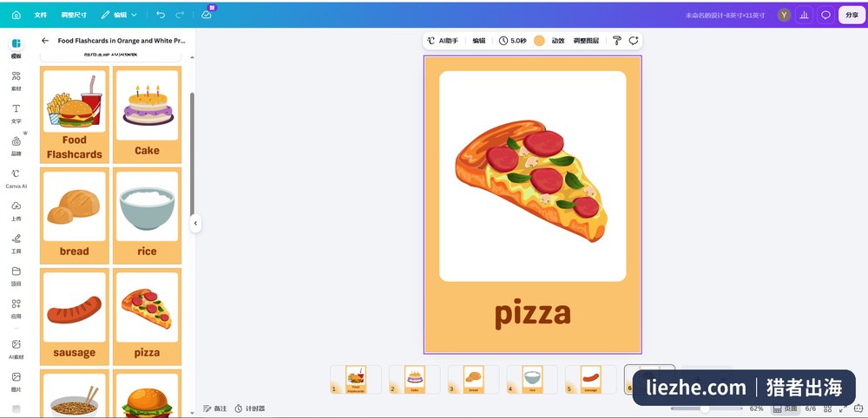The height and width of the screenshot is (418, 868).
Task: Open the 调整尺寸 (Resize) menu
Action: (74, 15)
